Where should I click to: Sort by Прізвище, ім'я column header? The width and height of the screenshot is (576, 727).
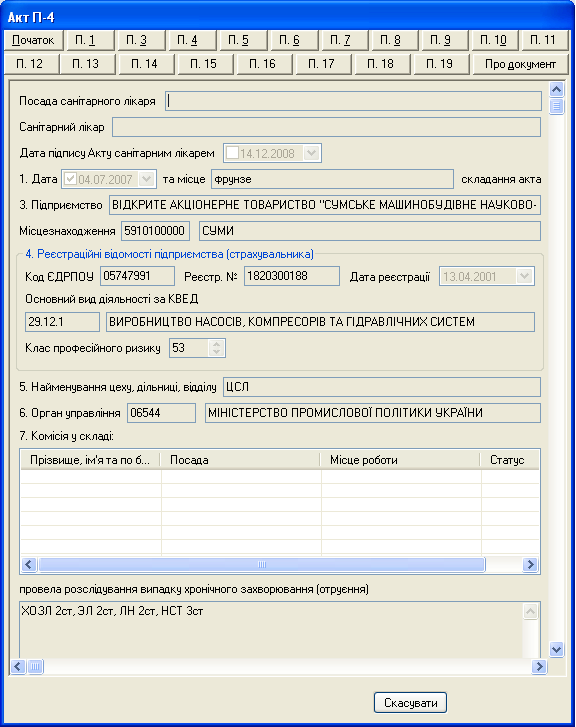90,460
